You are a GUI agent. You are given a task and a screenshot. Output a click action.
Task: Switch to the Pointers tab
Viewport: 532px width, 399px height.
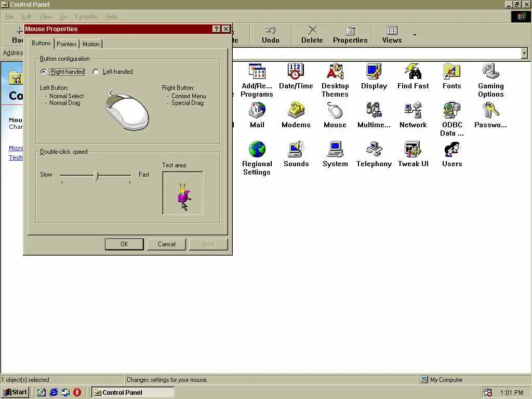click(x=66, y=44)
